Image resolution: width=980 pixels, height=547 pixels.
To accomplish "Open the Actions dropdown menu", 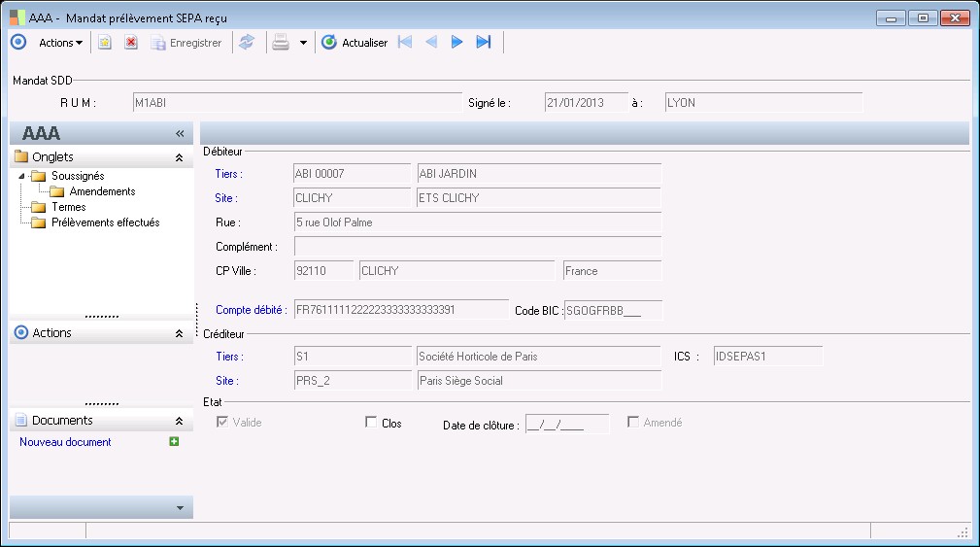I will (60, 43).
